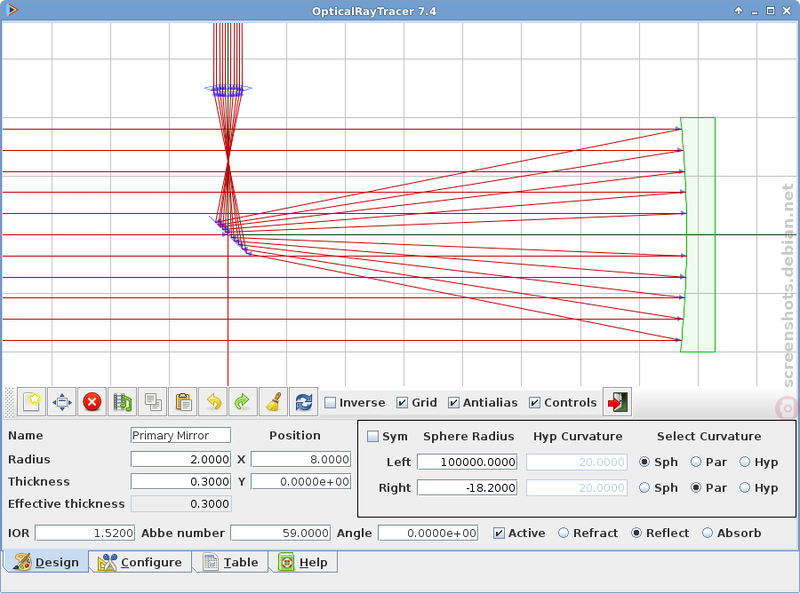Enable the Inverse checkbox
800x593 pixels.
pyautogui.click(x=355, y=403)
